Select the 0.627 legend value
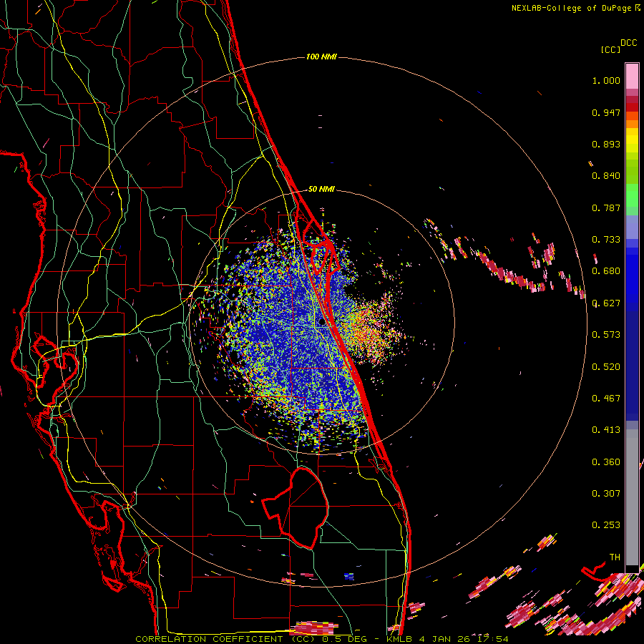The height and width of the screenshot is (644, 644). (x=606, y=303)
